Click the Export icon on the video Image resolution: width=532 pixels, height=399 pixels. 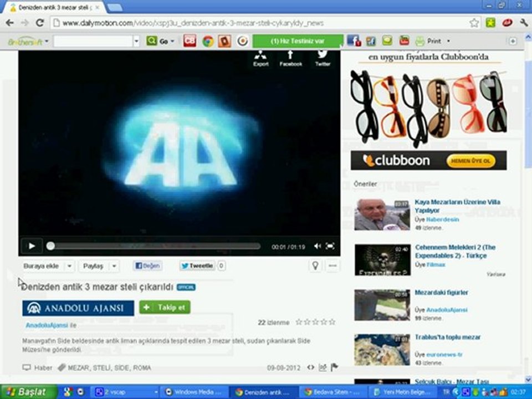260,59
